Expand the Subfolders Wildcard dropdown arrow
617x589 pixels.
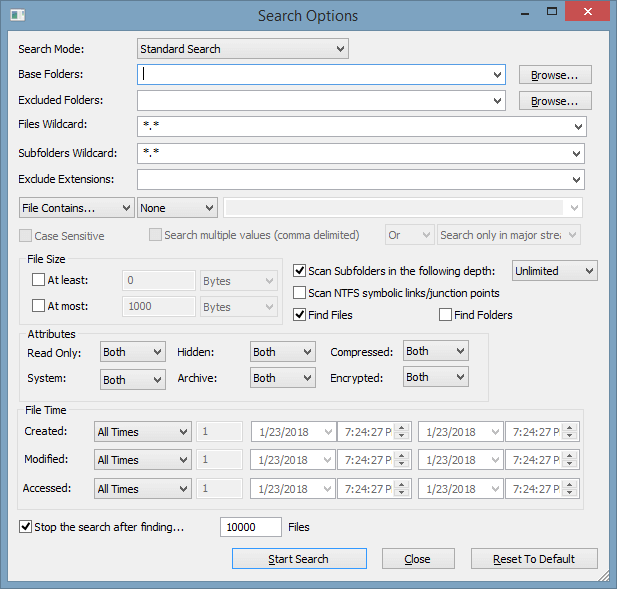576,154
